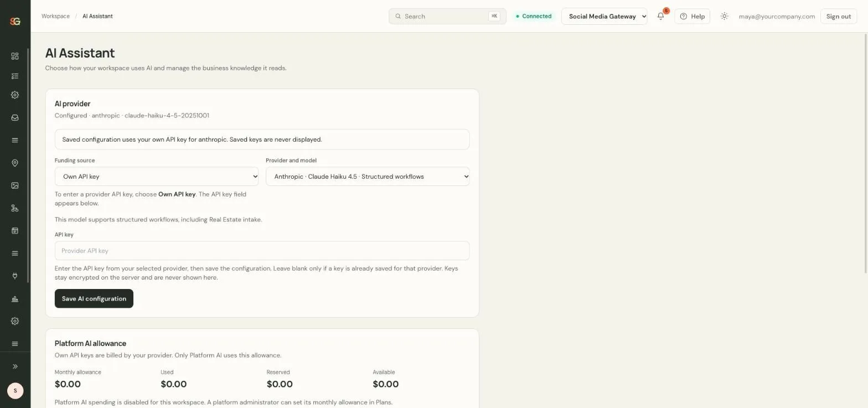Click the saved configuration notice text

pos(192,140)
